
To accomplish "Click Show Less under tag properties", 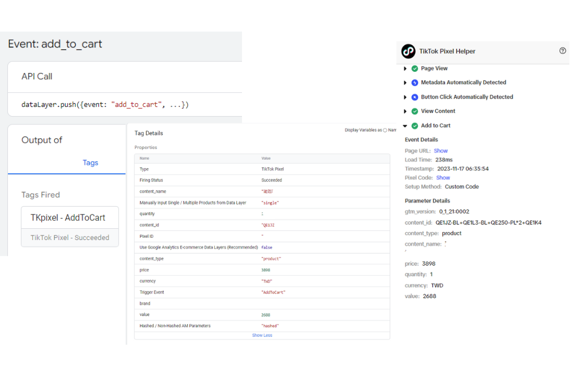I will (x=262, y=335).
